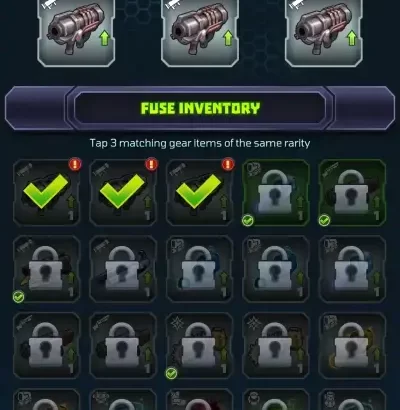Tap the green-bordered locked item in fourth column
Screen dimensions: 400x410
276,192
